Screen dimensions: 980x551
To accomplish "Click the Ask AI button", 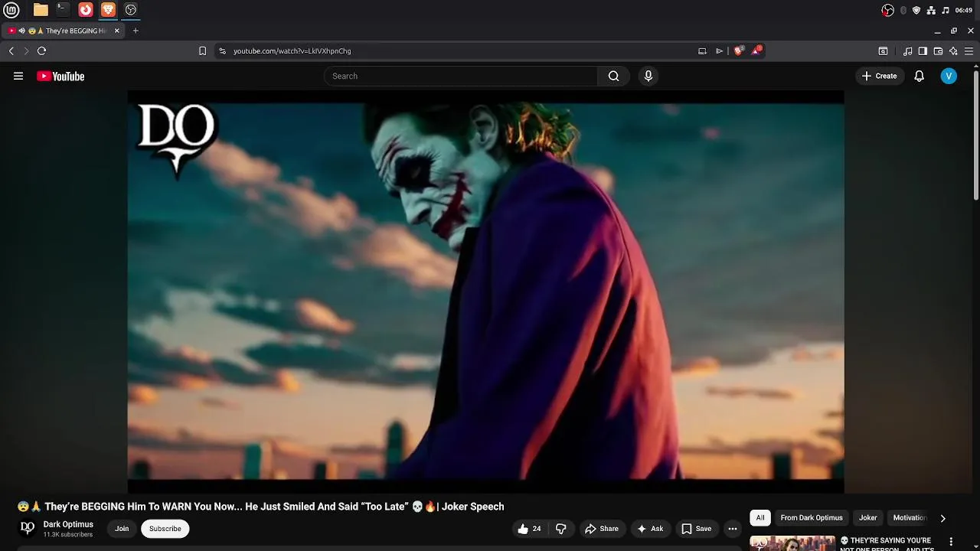I will (650, 529).
